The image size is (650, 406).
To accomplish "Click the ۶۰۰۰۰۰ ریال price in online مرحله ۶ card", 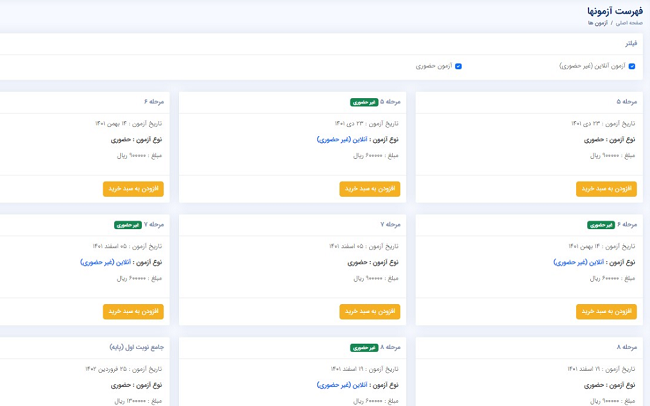I will [606, 279].
